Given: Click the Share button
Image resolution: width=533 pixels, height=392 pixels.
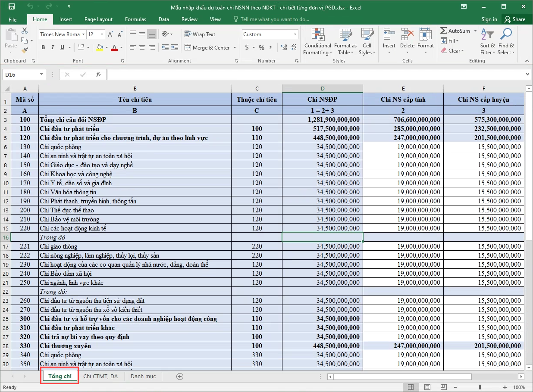Looking at the screenshot, I should coord(515,19).
